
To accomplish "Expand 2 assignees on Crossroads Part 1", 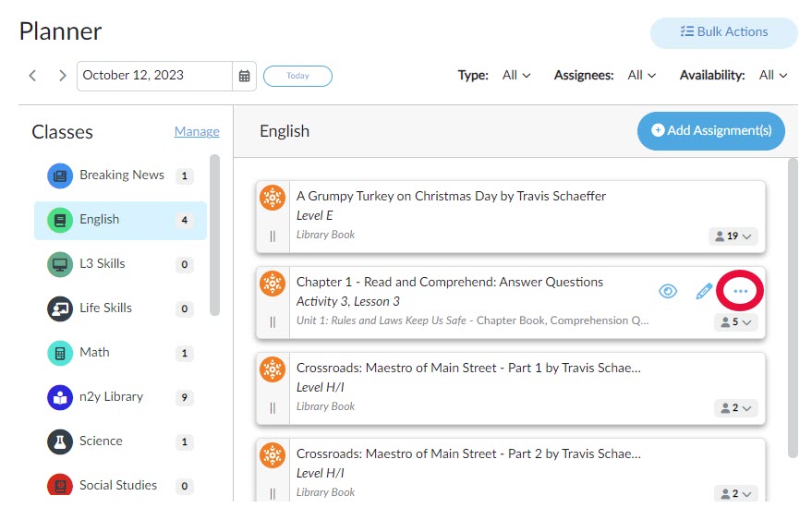I will [x=736, y=408].
